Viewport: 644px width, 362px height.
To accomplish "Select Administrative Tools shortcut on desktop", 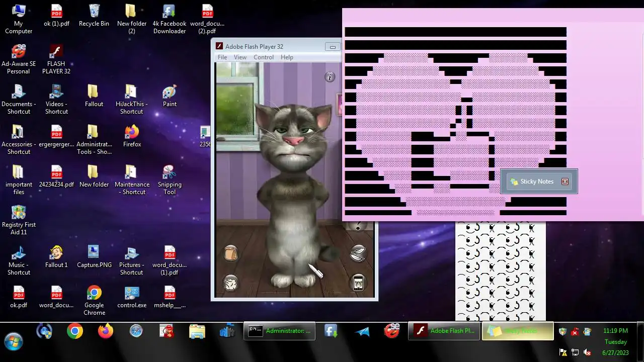I will click(94, 140).
